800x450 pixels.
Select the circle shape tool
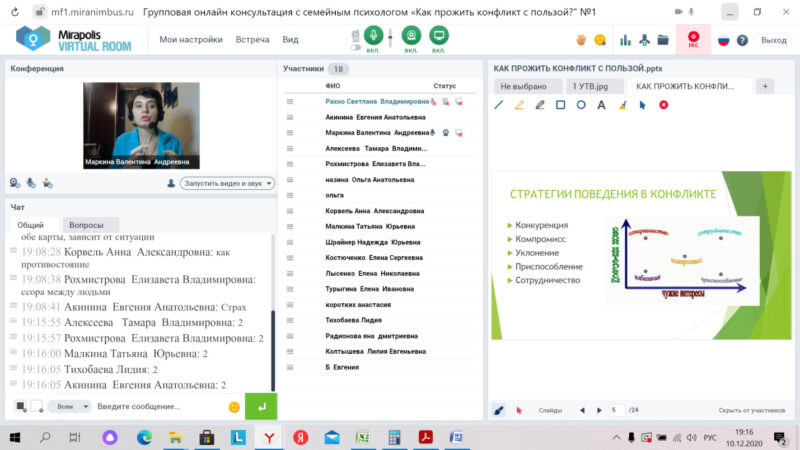[x=581, y=105]
